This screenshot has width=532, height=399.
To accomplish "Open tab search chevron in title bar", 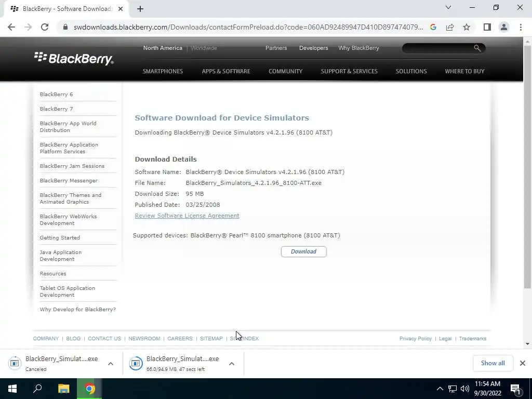I will coord(448,7).
